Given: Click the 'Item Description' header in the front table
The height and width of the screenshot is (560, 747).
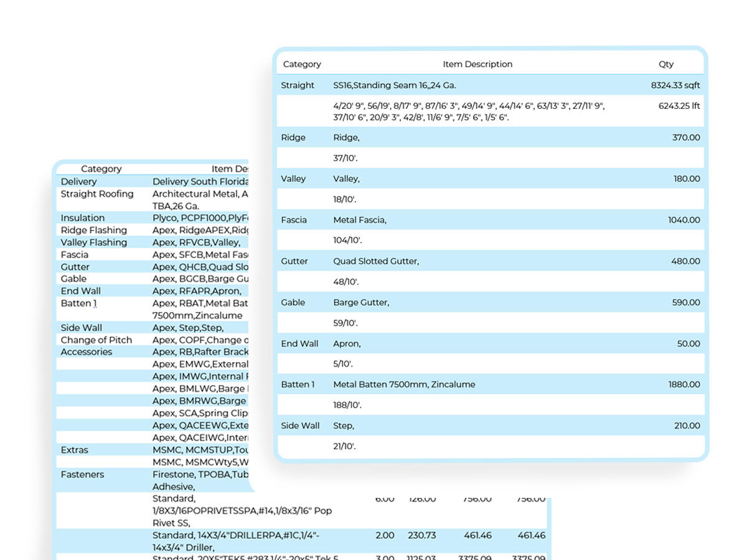Looking at the screenshot, I should click(x=477, y=64).
